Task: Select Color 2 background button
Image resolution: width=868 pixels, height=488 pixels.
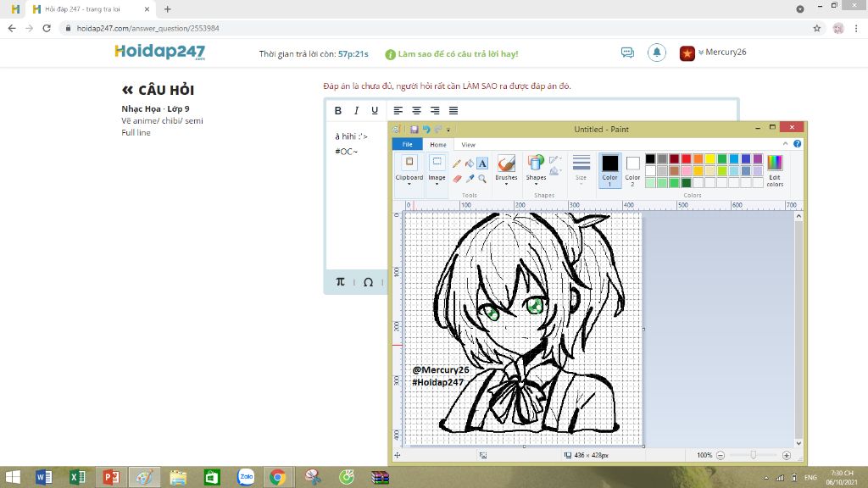Action: point(632,170)
